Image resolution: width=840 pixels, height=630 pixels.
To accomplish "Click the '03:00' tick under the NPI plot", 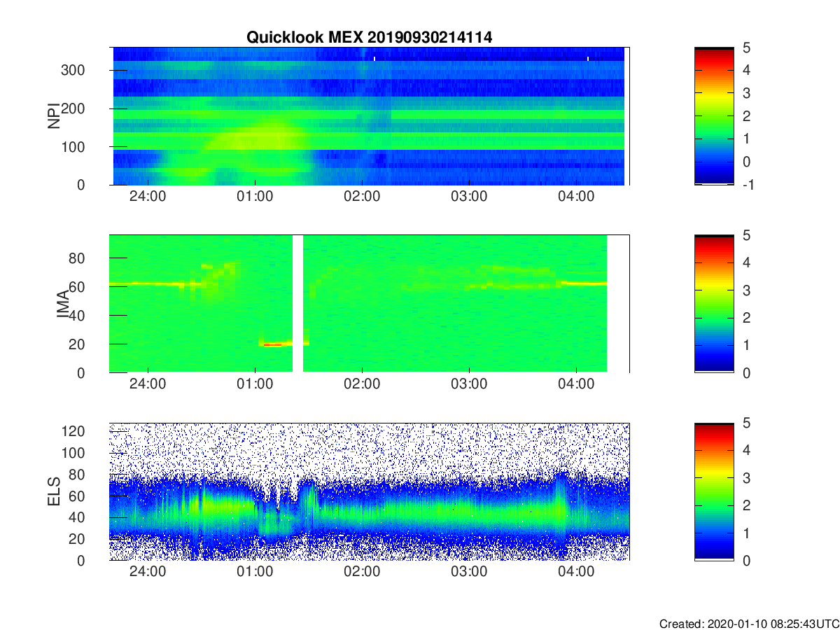I will (469, 197).
